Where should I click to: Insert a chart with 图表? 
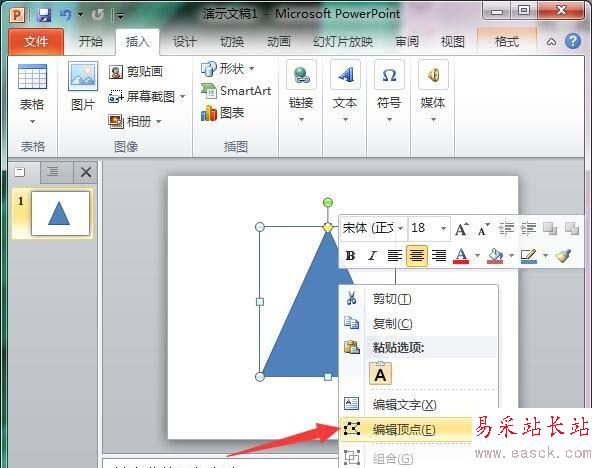(223, 113)
